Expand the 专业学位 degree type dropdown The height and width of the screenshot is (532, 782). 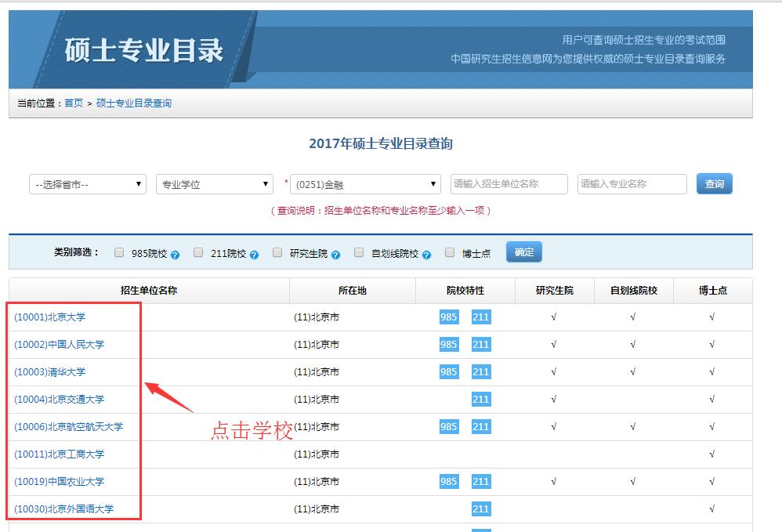click(215, 184)
